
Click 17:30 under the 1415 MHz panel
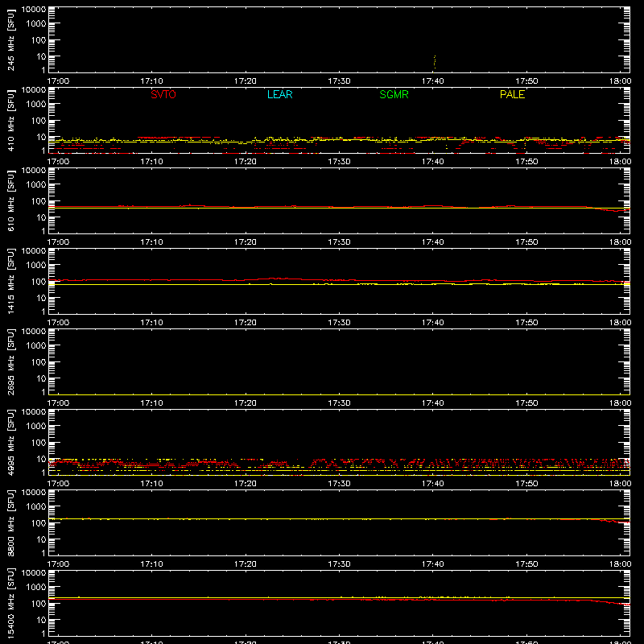(x=339, y=323)
